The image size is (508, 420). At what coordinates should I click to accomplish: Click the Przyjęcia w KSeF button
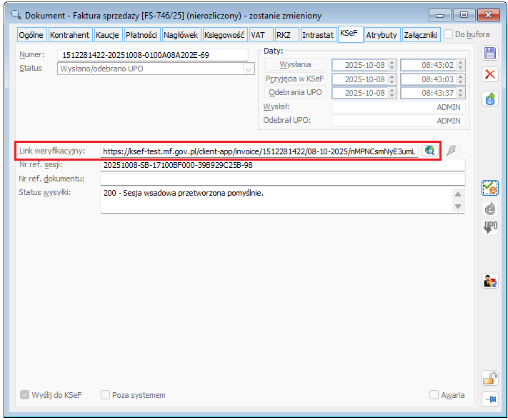(296, 79)
